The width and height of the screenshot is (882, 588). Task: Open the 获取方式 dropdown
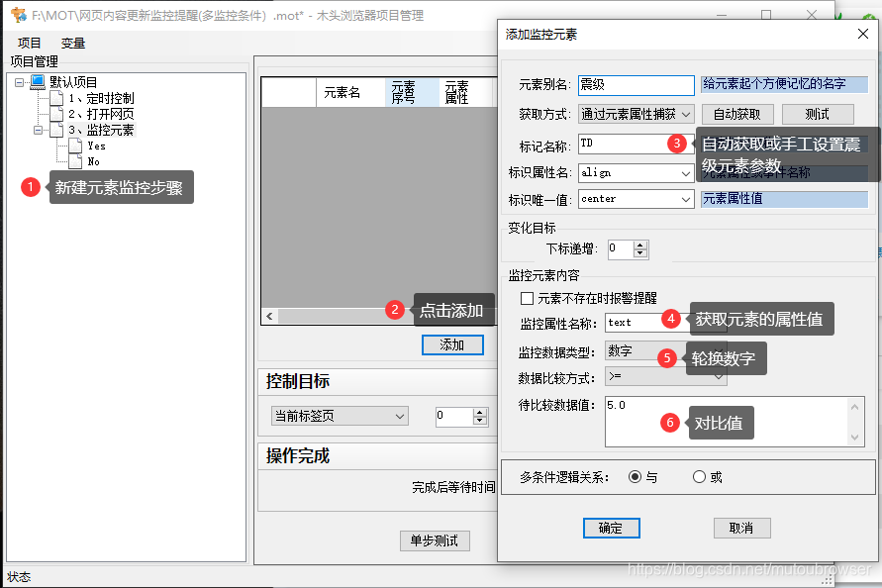pos(637,114)
